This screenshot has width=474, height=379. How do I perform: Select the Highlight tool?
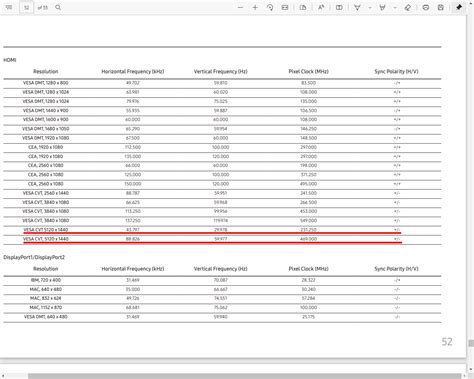(382, 7)
